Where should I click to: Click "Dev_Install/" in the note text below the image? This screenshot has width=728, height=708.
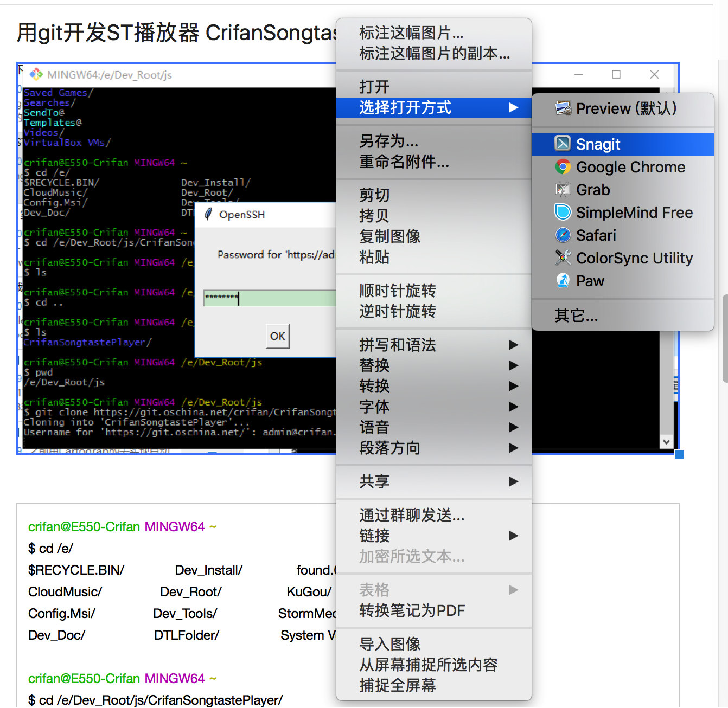pos(209,570)
